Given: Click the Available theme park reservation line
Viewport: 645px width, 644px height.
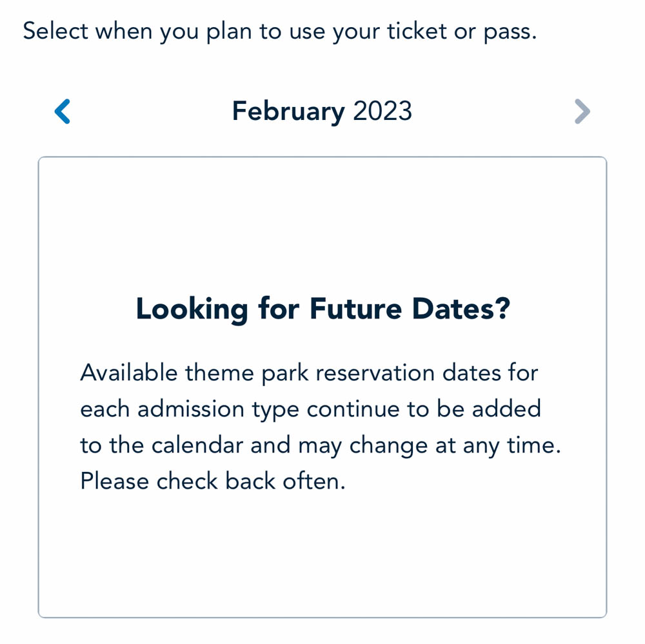Looking at the screenshot, I should (x=309, y=373).
